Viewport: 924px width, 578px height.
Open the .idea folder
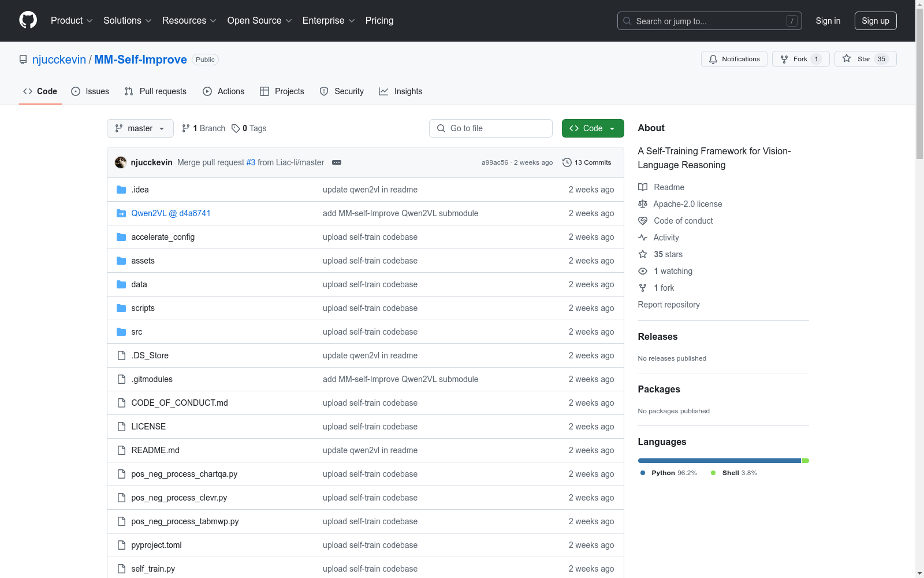(140, 190)
